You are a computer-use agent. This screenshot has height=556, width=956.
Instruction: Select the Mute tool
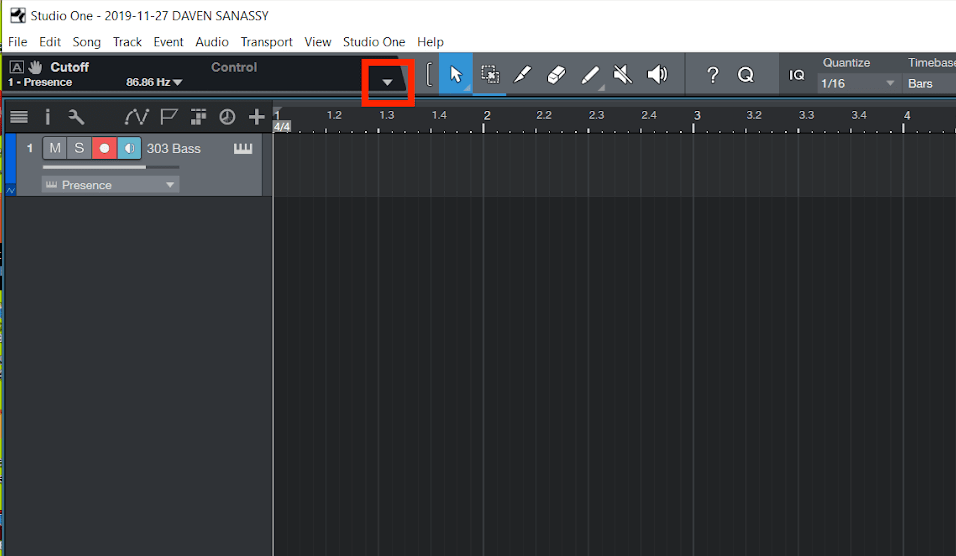(622, 74)
